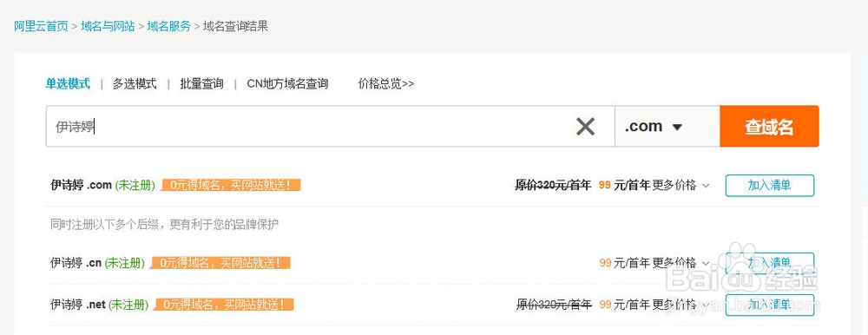Viewport: 868px width, 335px height.
Task: Expand 更多价格 for the .cn domain
Action: [681, 262]
